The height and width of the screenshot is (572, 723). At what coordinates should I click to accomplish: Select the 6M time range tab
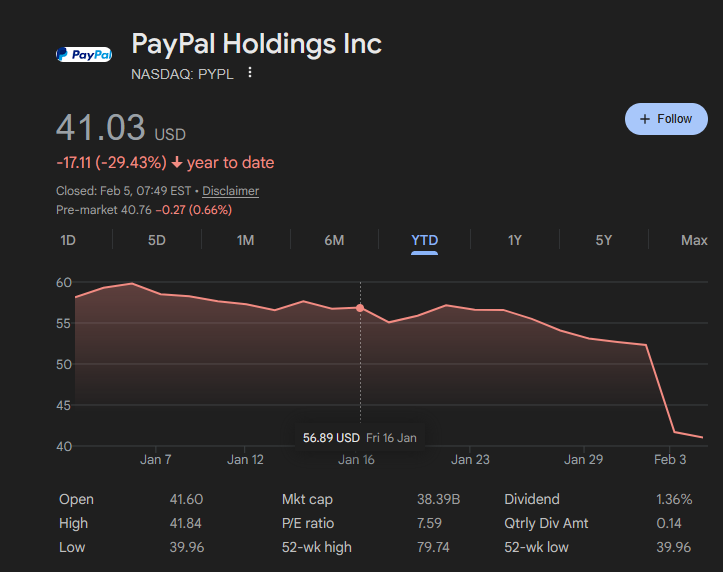click(334, 240)
